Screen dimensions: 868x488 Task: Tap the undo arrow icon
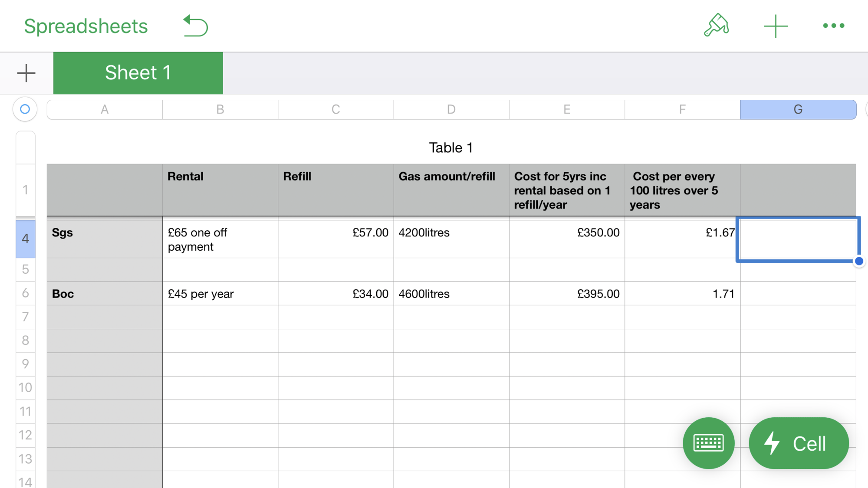(196, 26)
